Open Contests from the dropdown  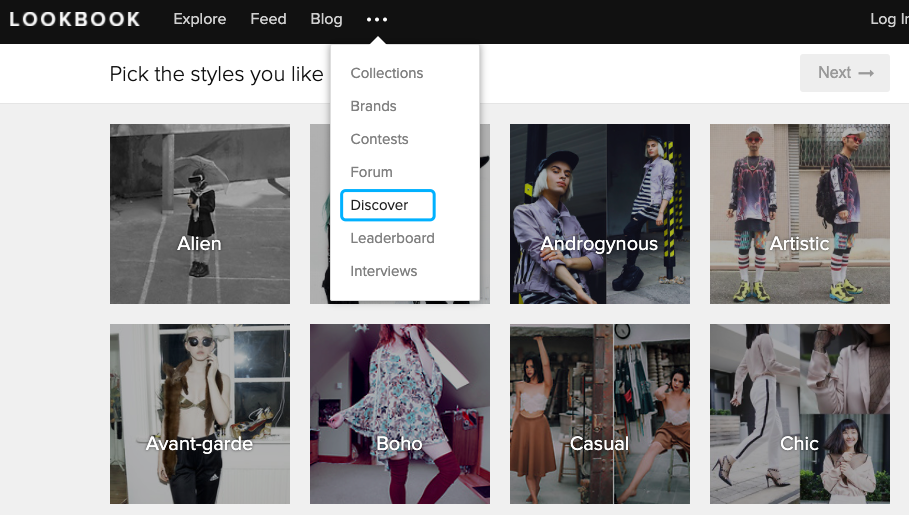[379, 139]
